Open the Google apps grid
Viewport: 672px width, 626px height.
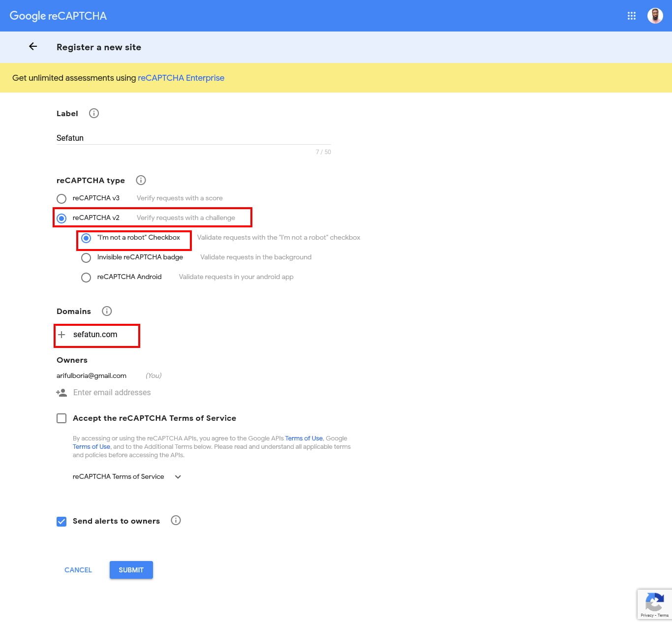[x=632, y=16]
